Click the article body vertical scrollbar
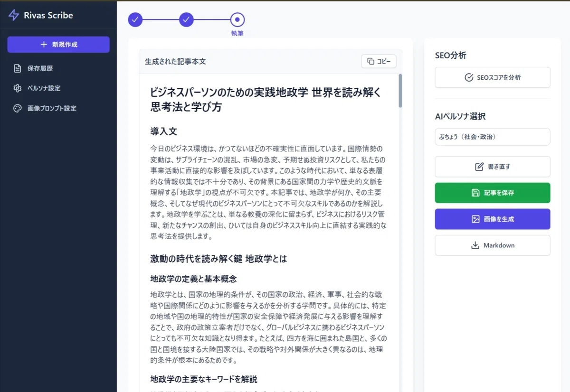 (x=400, y=90)
